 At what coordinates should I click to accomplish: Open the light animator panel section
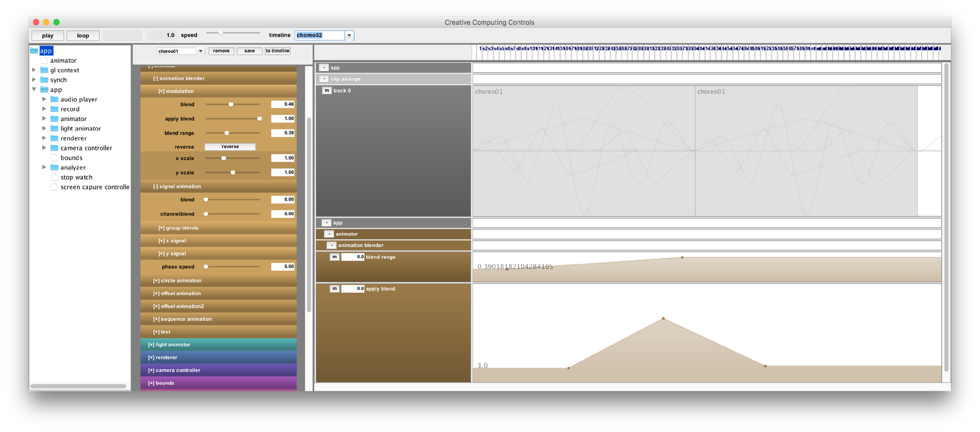click(169, 345)
